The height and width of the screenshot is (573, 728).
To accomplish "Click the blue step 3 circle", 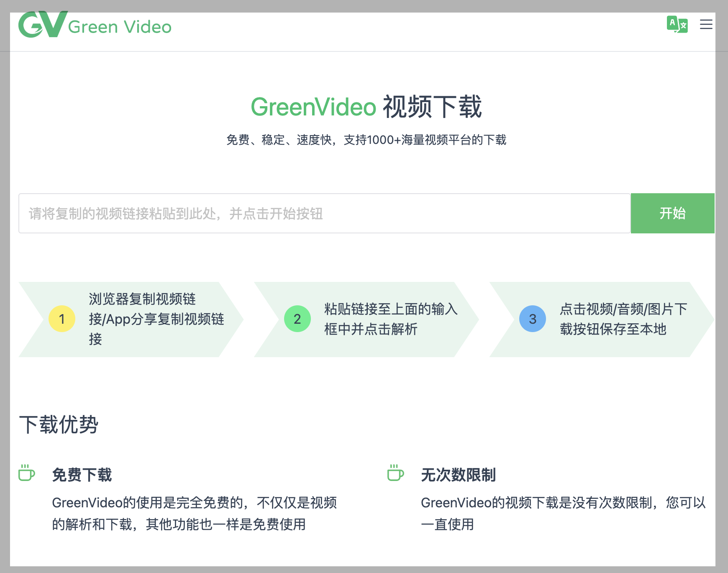I will pos(532,319).
